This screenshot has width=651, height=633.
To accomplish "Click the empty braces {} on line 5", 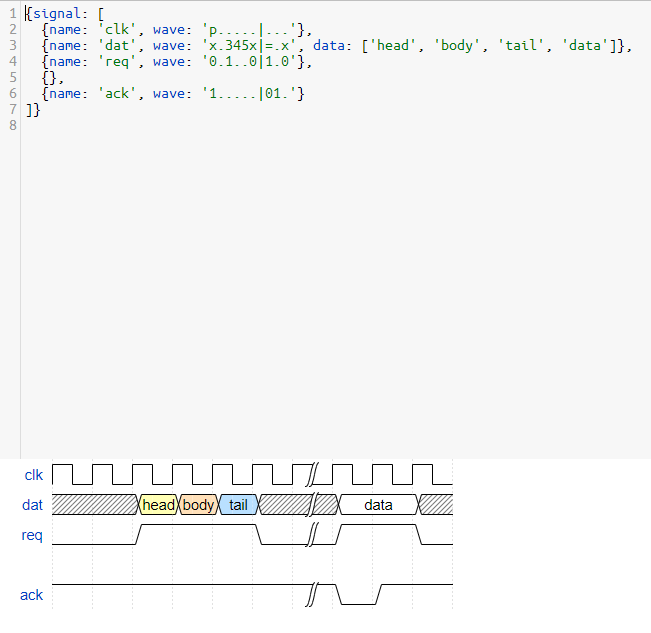I will point(49,78).
